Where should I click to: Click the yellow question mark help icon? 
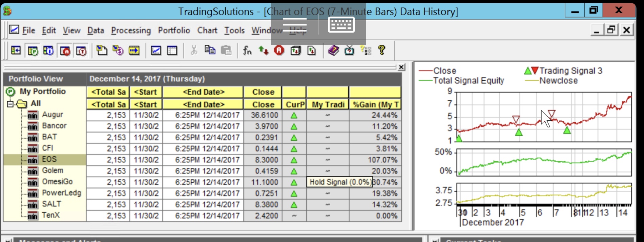382,50
